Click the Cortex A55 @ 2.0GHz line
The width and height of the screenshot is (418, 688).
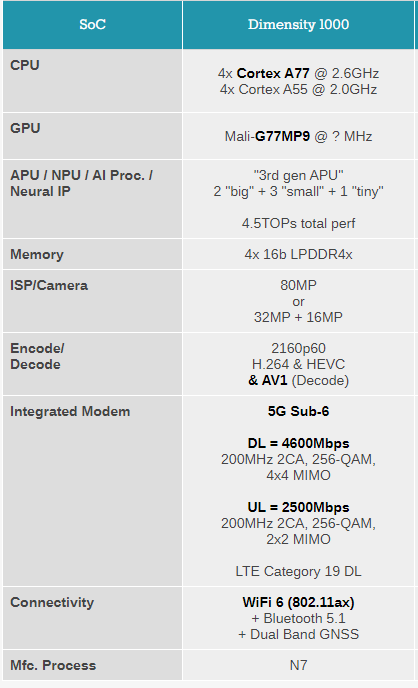(x=298, y=90)
